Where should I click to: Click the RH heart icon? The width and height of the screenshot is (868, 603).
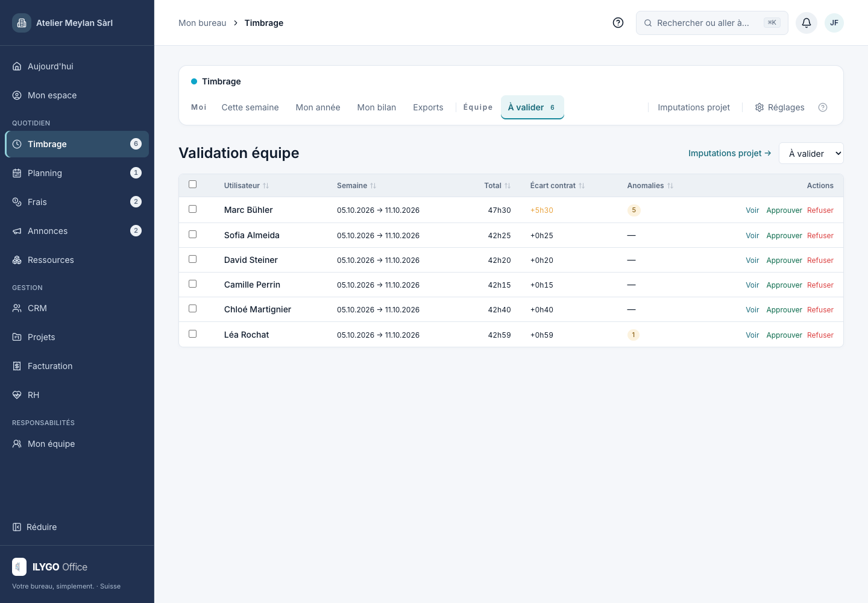pyautogui.click(x=17, y=395)
